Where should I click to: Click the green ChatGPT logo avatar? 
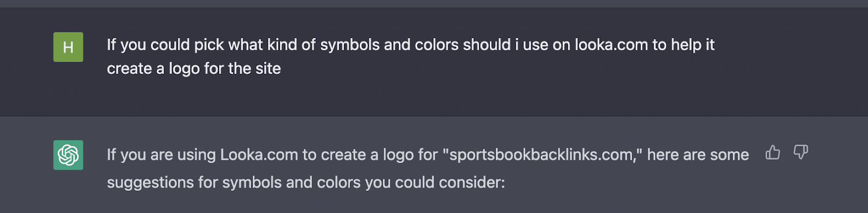[x=68, y=155]
